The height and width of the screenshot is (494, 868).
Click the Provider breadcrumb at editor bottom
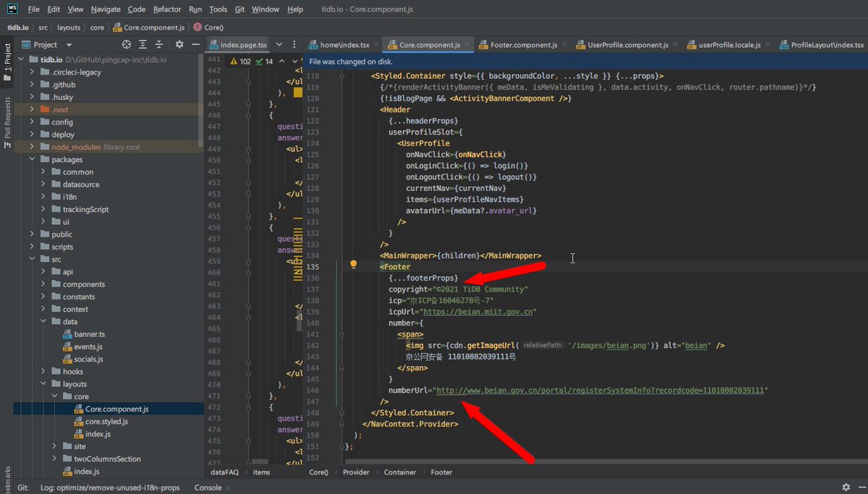click(x=356, y=472)
